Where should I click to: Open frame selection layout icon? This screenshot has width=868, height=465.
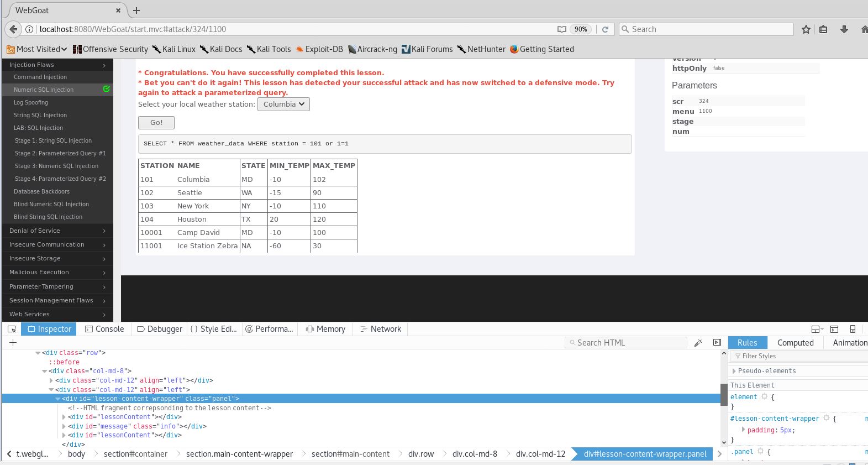click(817, 329)
